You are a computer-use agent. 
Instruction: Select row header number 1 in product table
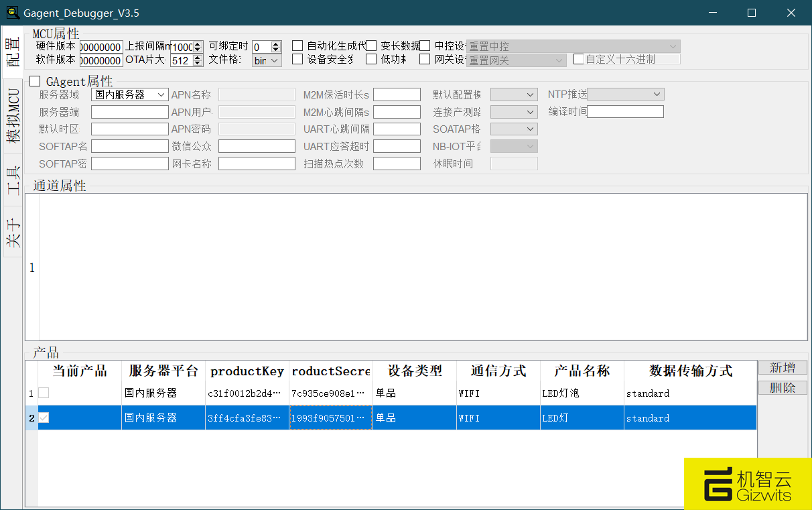click(31, 393)
